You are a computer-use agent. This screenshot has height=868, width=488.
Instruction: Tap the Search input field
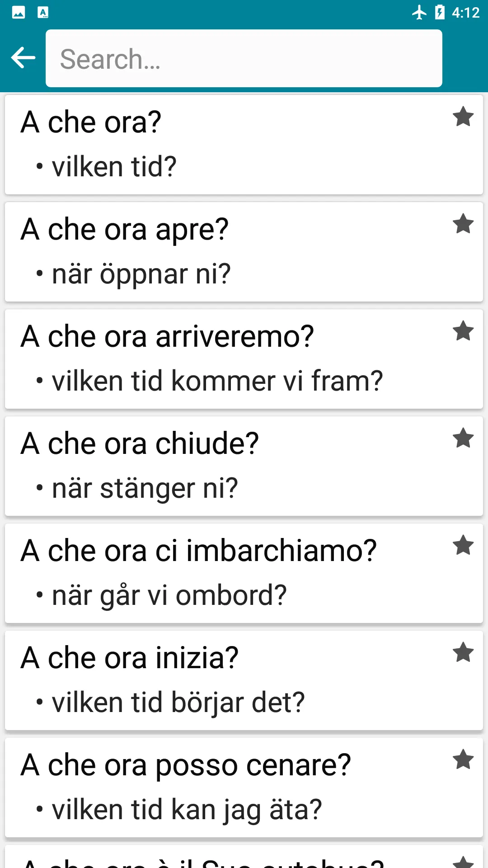tap(244, 58)
